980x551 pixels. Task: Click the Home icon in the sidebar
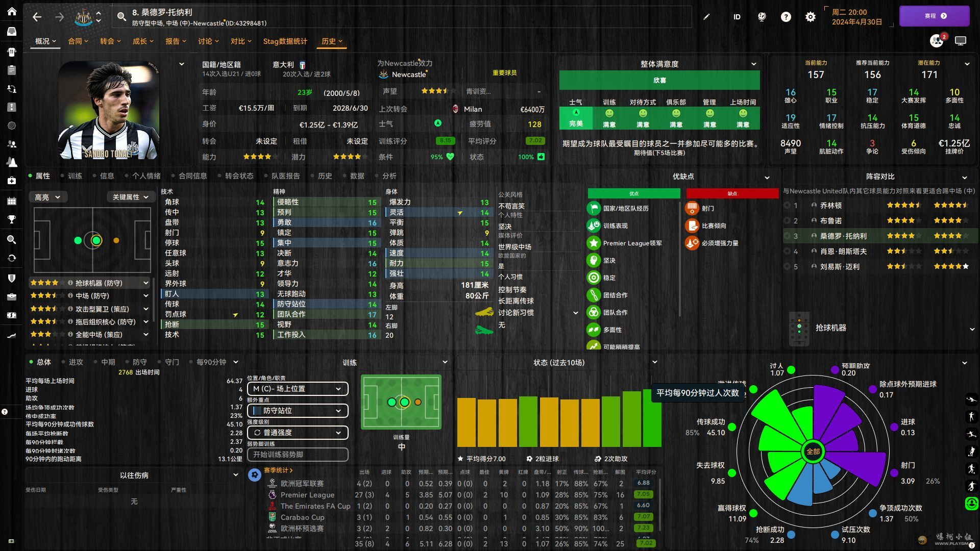12,11
